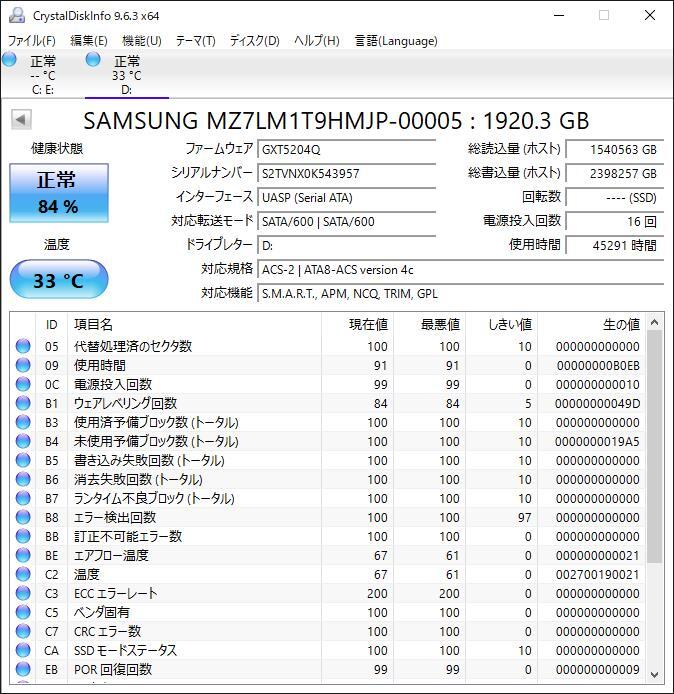Click the 生の値 column header
Image resolution: width=674 pixels, height=694 pixels.
pyautogui.click(x=591, y=324)
